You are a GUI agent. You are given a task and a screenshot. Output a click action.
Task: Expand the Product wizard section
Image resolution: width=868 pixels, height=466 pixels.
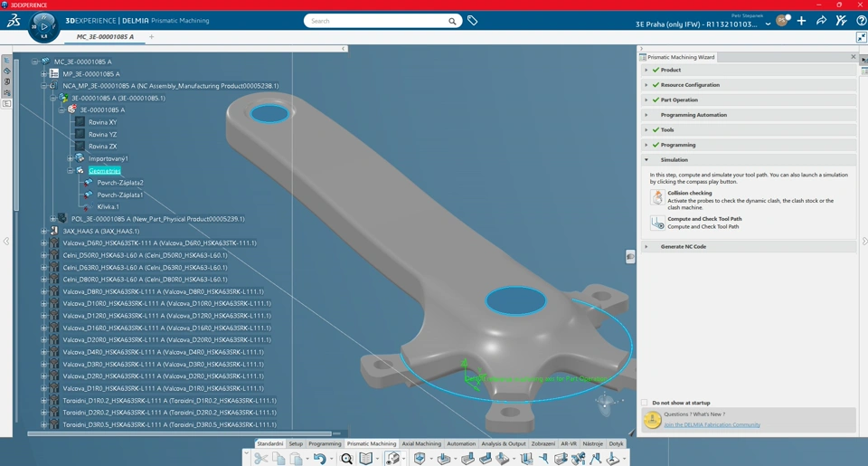[x=646, y=70]
